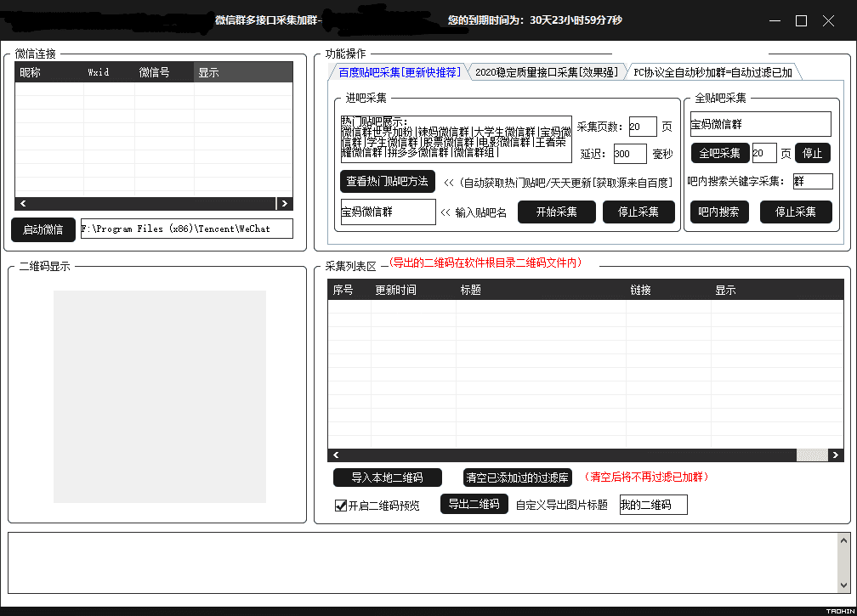Toggle the 开启二维码预览 checkbox
Screen dimensions: 857x616
coord(340,506)
